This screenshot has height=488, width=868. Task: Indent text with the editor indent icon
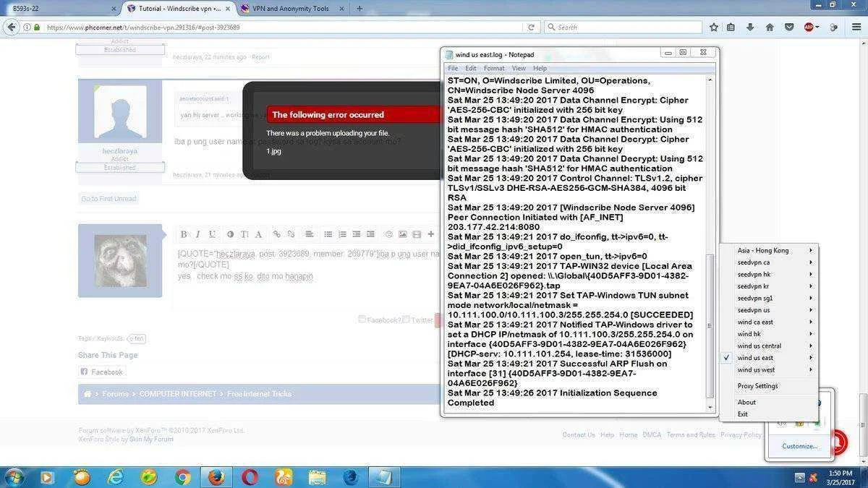pos(370,234)
